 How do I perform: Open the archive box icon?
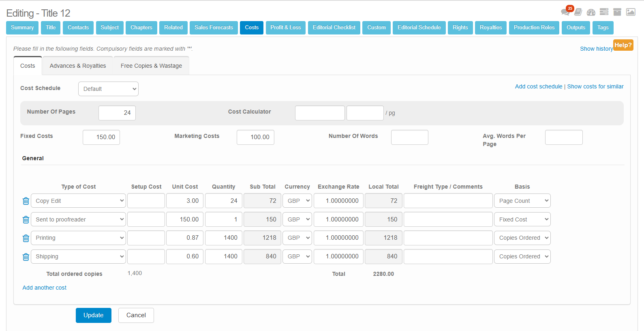point(617,12)
